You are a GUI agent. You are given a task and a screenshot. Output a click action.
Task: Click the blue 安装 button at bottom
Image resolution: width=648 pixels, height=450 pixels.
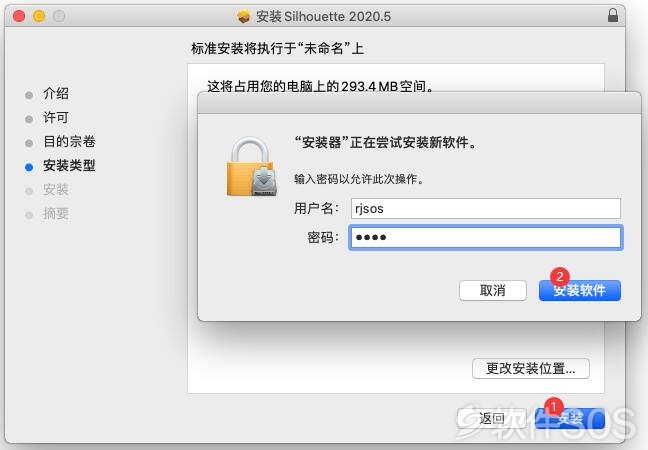[570, 419]
